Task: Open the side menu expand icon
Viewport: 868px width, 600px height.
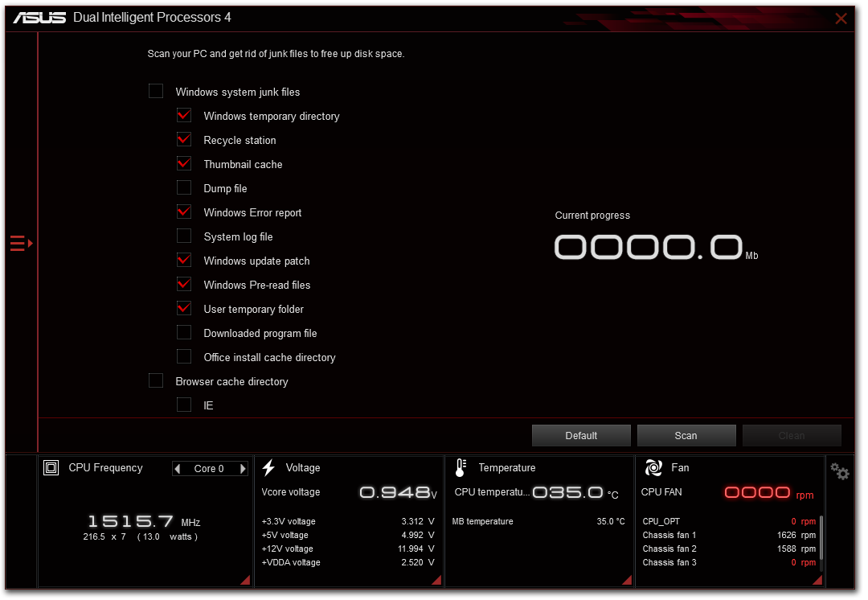Action: (22, 243)
